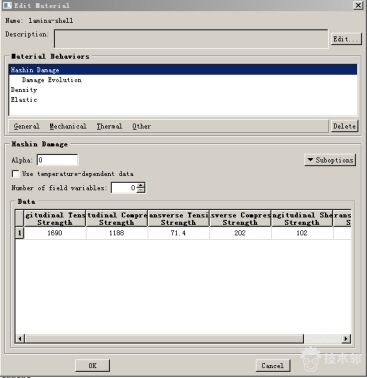Viewport: 367px width, 378px height.
Task: Decrease number of field variables
Action: pos(141,190)
